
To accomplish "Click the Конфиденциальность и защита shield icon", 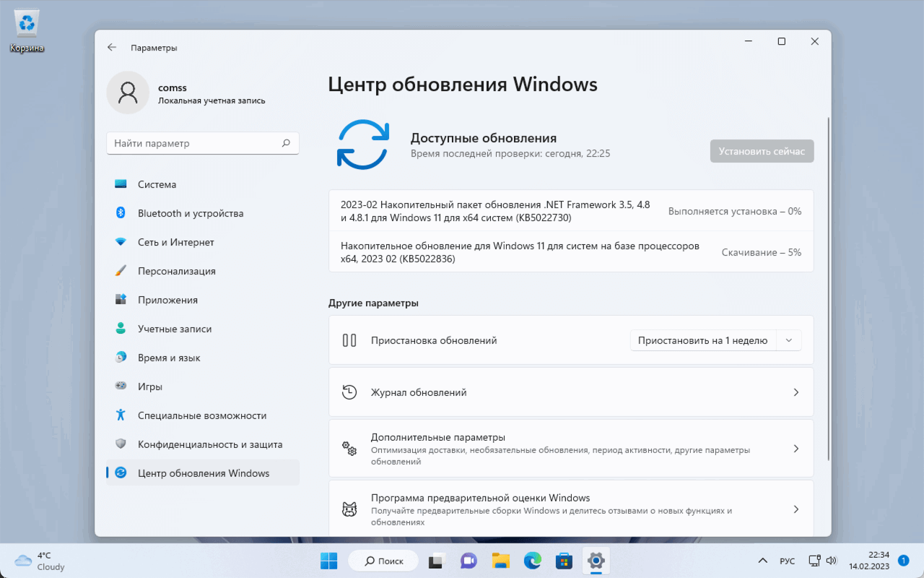I will tap(121, 444).
